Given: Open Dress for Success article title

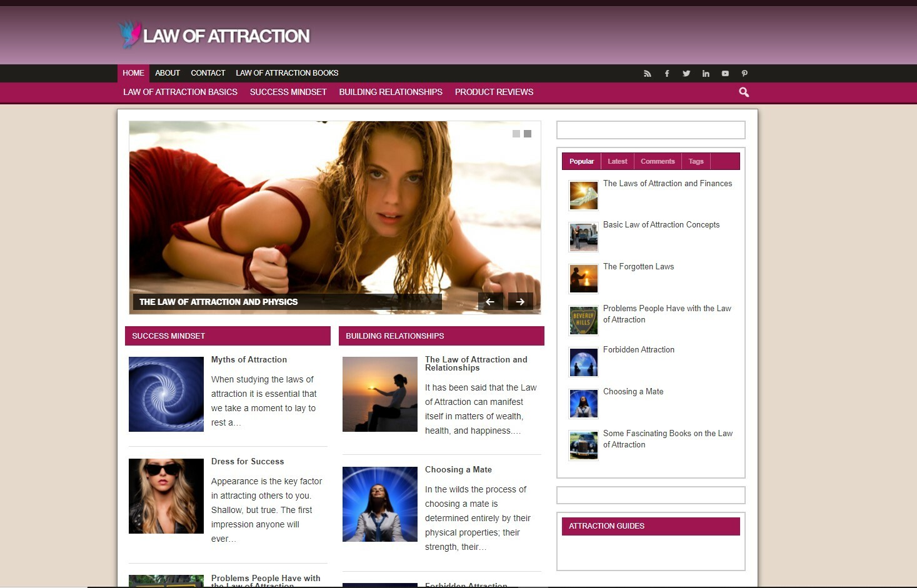Looking at the screenshot, I should click(248, 462).
